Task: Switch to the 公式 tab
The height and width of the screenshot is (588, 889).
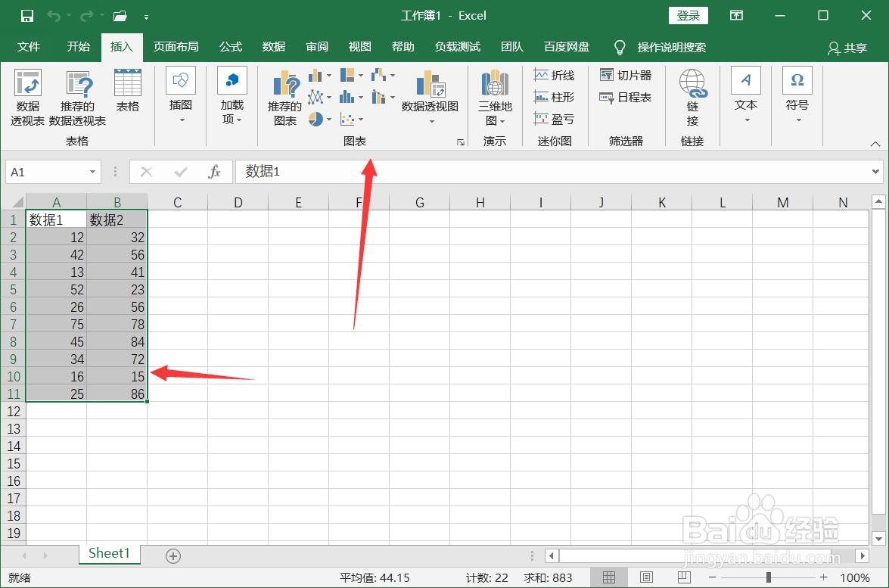Action: 231,47
